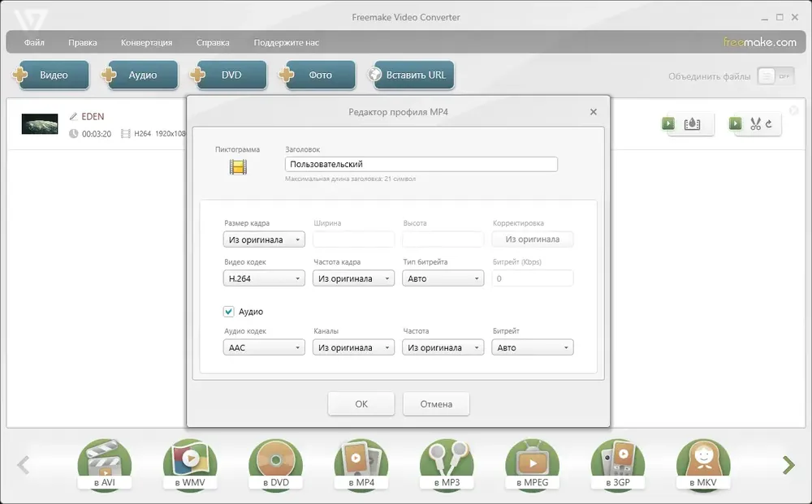Expand the Тип битрейта dropdown

(x=443, y=278)
